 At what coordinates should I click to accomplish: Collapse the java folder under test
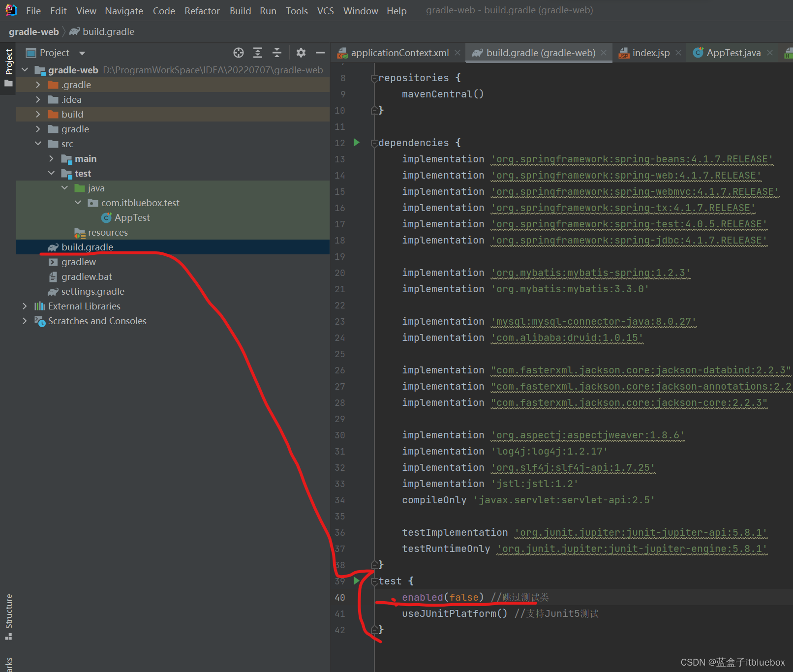click(64, 188)
